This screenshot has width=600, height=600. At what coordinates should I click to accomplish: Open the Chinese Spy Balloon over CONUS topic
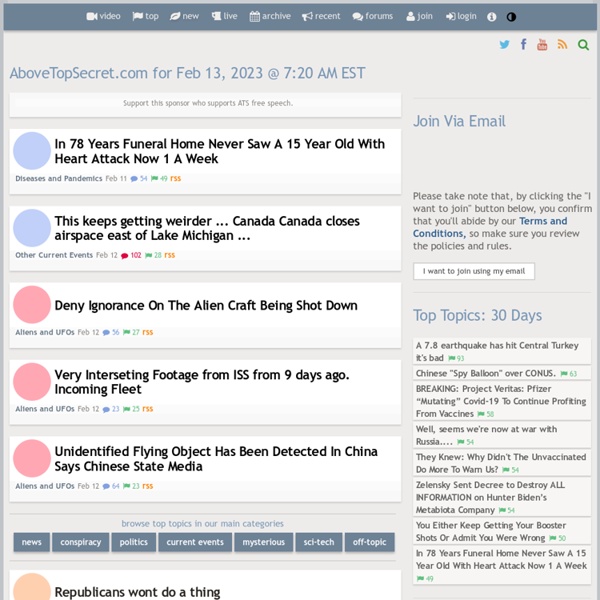pos(486,373)
